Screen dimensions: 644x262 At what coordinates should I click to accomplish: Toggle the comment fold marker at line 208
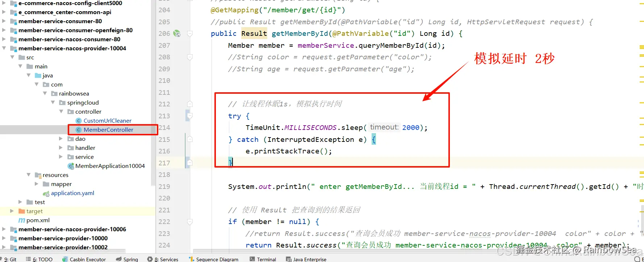point(189,57)
